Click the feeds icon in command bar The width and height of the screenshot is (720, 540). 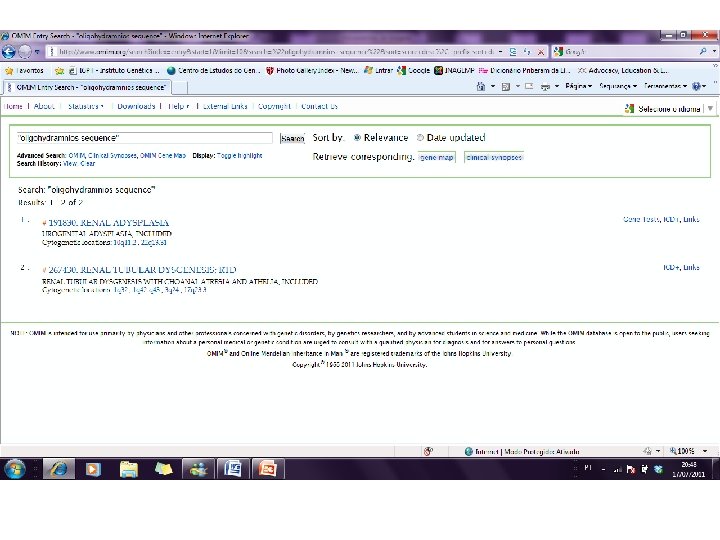click(506, 86)
